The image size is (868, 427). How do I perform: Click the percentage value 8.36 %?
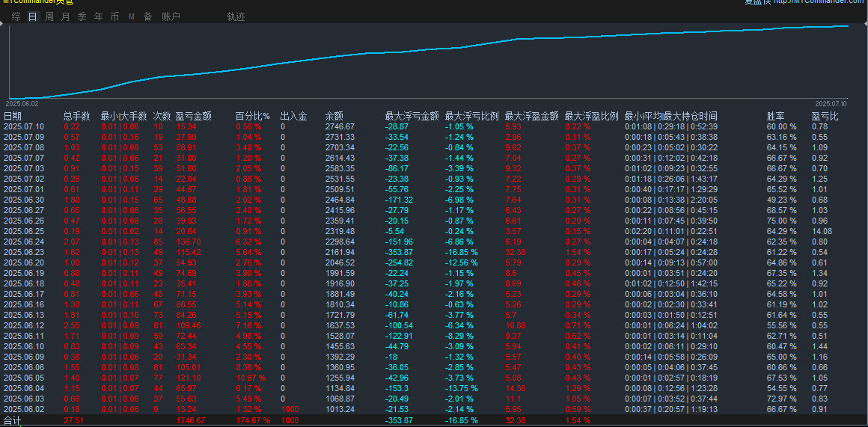pos(248,367)
